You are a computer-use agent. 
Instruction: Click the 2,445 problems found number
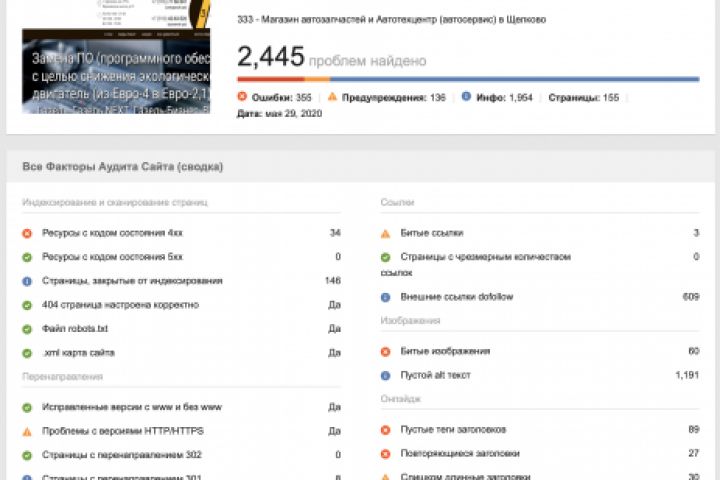pyautogui.click(x=270, y=56)
